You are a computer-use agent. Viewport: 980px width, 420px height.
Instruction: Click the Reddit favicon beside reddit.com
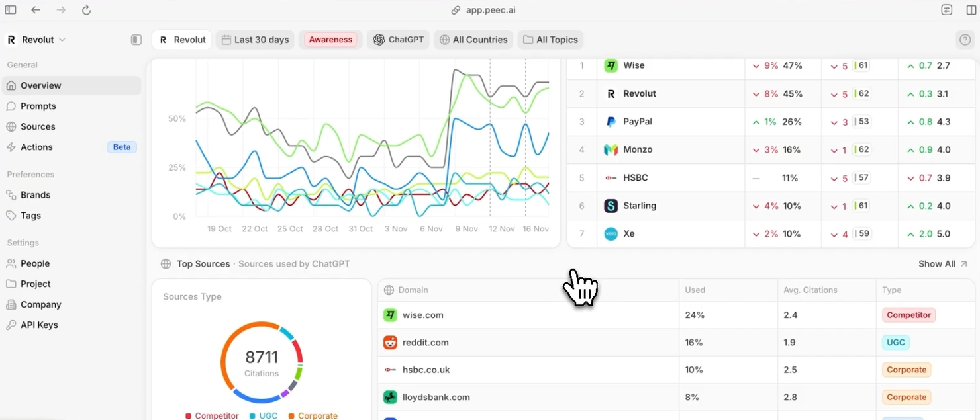click(x=391, y=342)
